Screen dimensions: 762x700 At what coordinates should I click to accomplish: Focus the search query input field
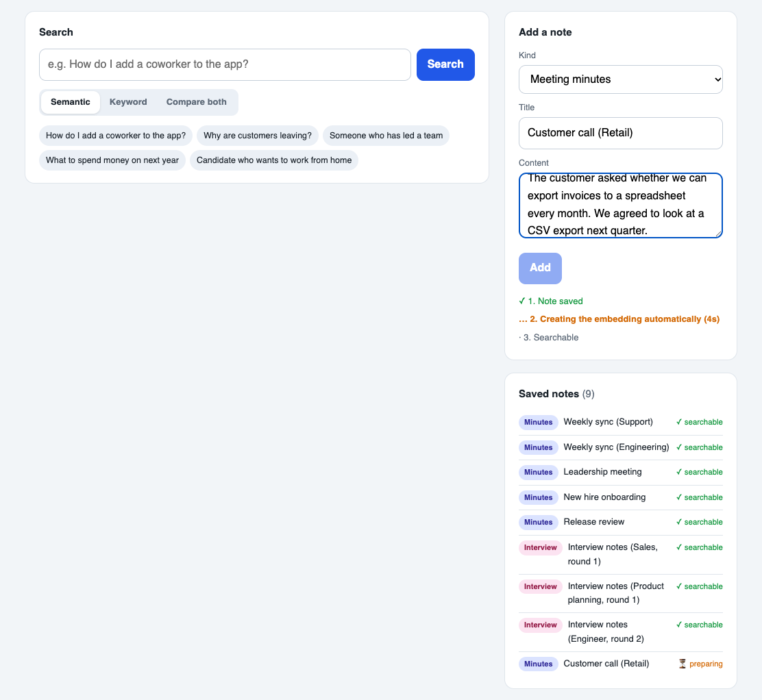coord(225,64)
